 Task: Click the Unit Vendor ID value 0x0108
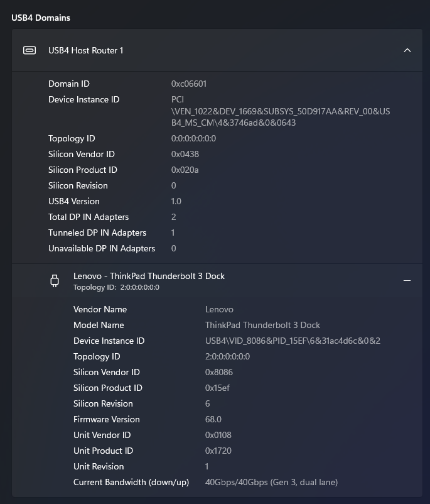click(x=219, y=435)
